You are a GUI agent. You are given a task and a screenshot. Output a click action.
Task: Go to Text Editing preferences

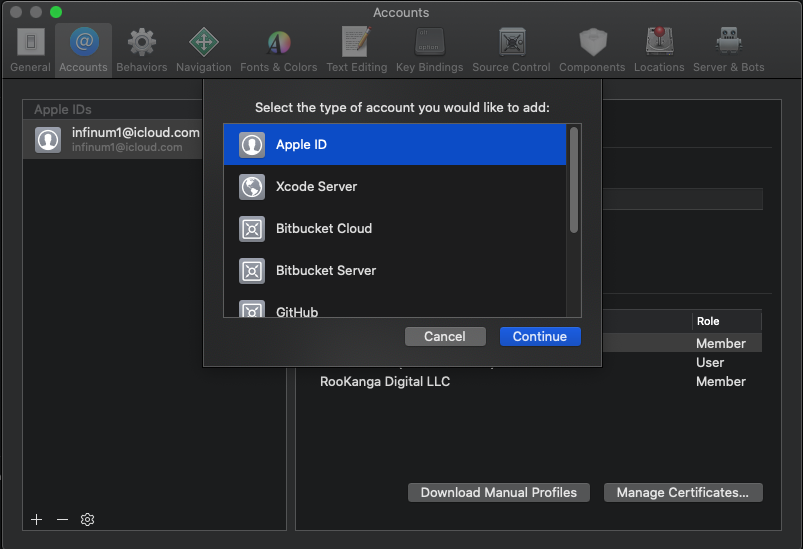click(356, 50)
